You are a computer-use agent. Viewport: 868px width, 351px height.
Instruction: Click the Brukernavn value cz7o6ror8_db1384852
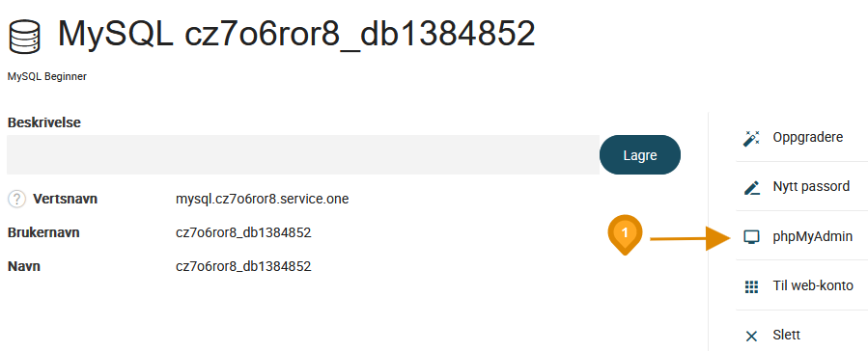243,232
